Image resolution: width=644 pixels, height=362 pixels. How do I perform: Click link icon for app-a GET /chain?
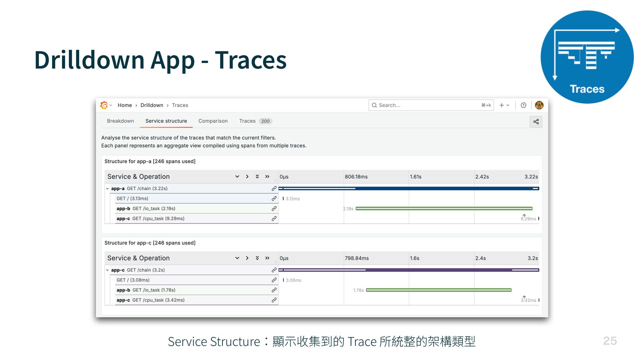(274, 189)
